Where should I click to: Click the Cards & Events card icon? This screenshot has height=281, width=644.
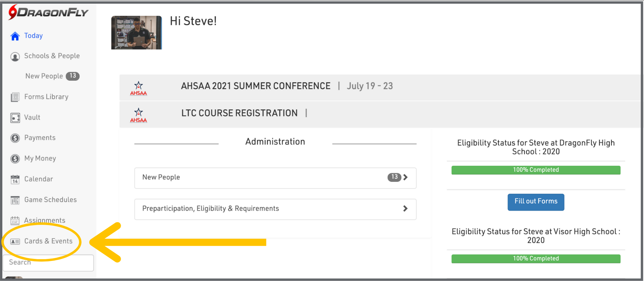15,241
